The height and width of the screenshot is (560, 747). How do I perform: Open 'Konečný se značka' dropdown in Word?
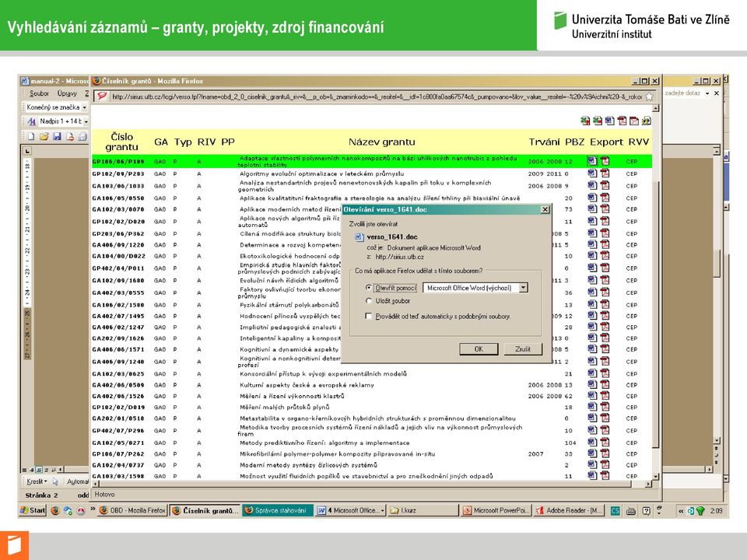[85, 107]
